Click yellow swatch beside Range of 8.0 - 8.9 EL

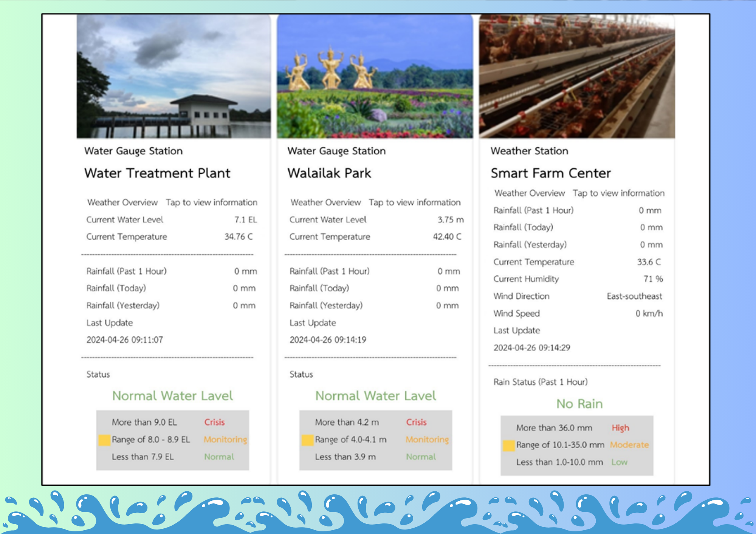coord(104,440)
